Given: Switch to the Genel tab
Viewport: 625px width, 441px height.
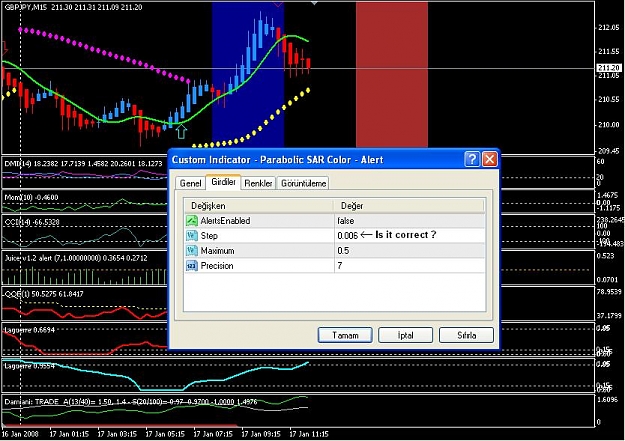Looking at the screenshot, I should pos(190,183).
